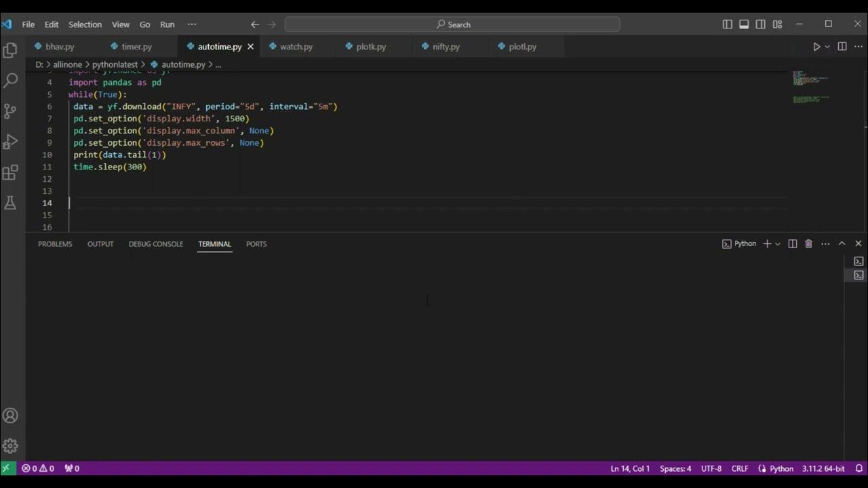Switch to PROBLEMS panel tab

pos(55,244)
